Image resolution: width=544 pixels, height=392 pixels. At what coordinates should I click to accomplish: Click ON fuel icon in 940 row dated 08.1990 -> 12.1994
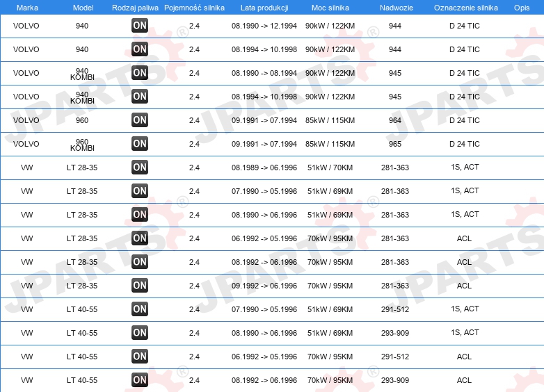coord(140,25)
